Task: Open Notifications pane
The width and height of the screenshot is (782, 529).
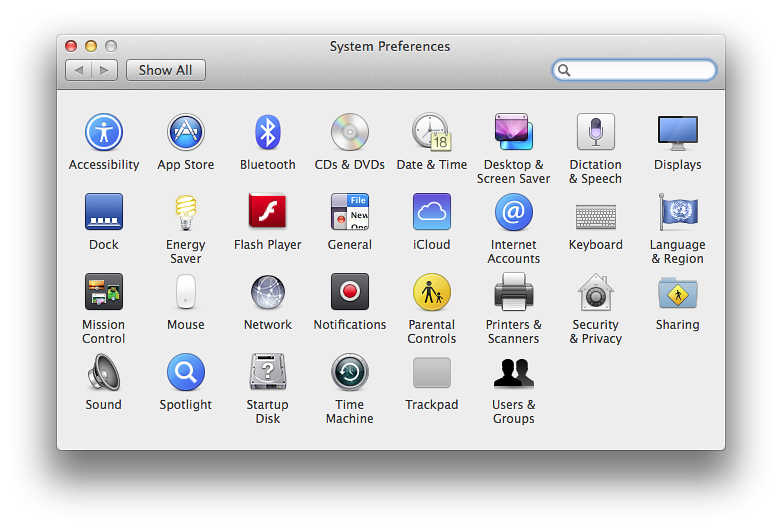Action: [350, 292]
